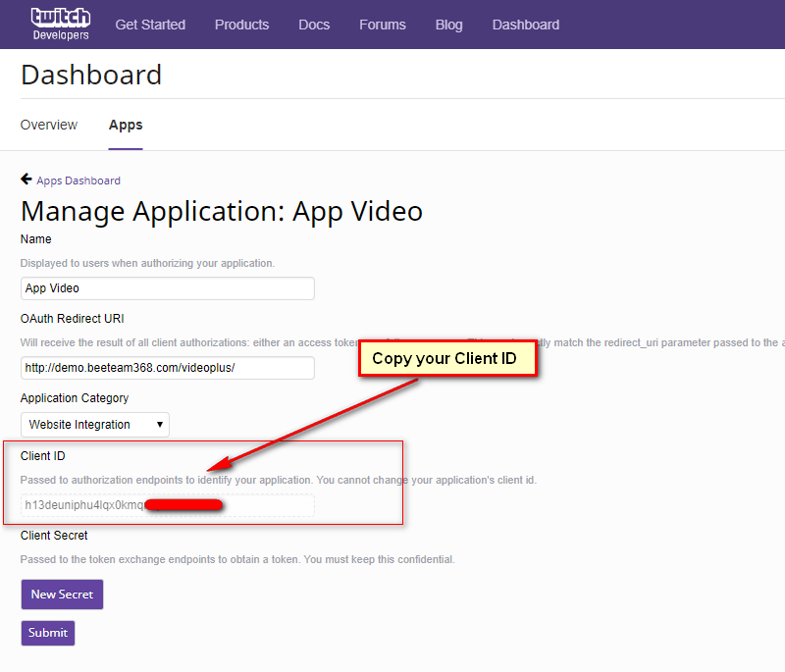Click the yellow Copy your Client ID callout
The width and height of the screenshot is (785, 672).
[445, 359]
